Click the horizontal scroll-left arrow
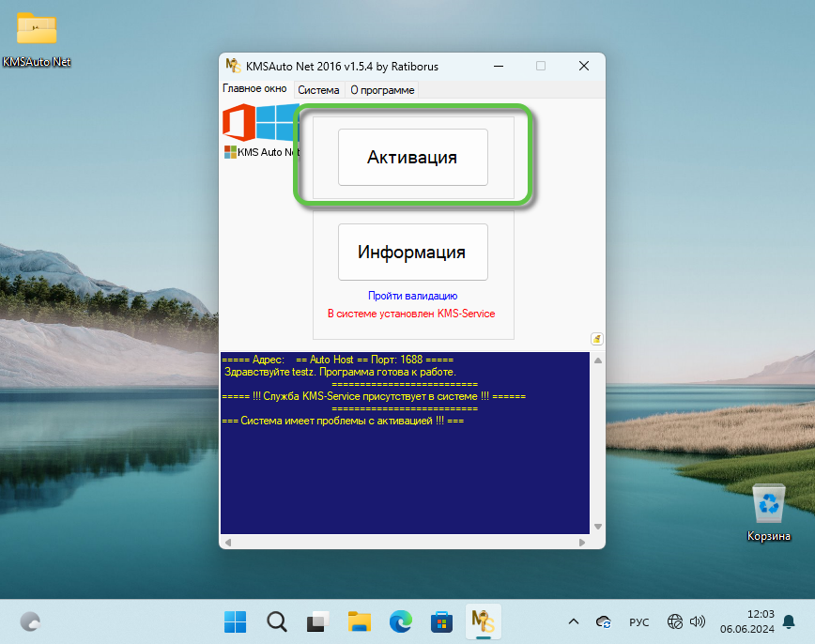Image resolution: width=815 pixels, height=644 pixels. tap(227, 542)
